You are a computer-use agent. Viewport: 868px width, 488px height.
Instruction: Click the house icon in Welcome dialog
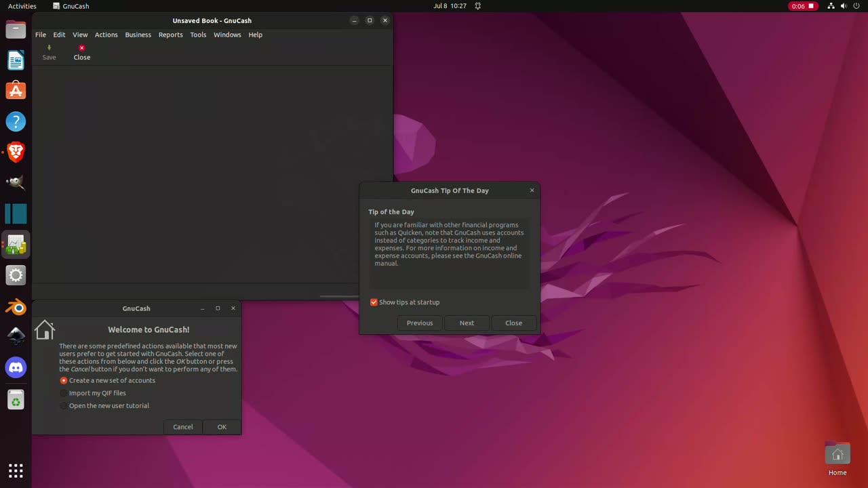point(45,330)
